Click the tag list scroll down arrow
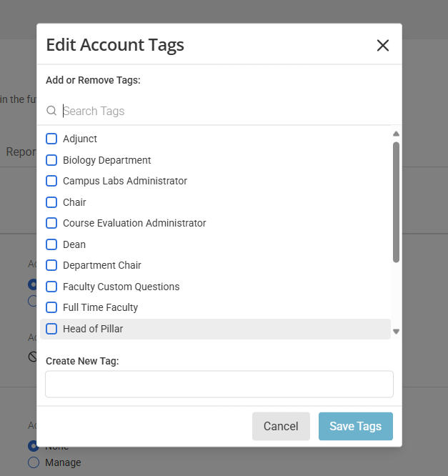 [x=396, y=332]
